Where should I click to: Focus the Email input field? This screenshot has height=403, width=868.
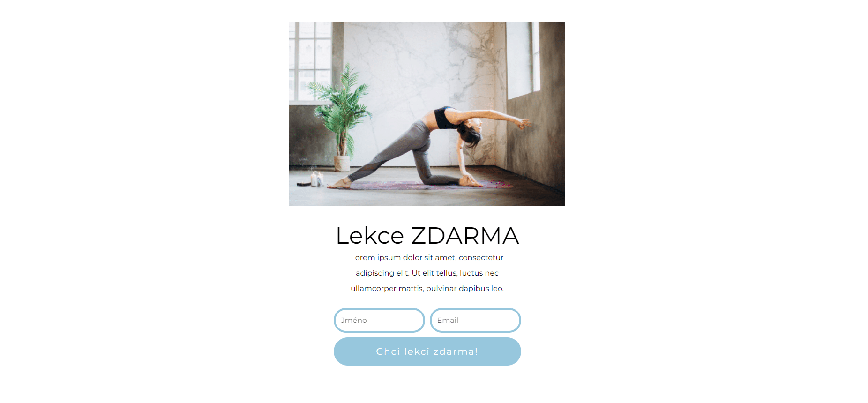(475, 320)
